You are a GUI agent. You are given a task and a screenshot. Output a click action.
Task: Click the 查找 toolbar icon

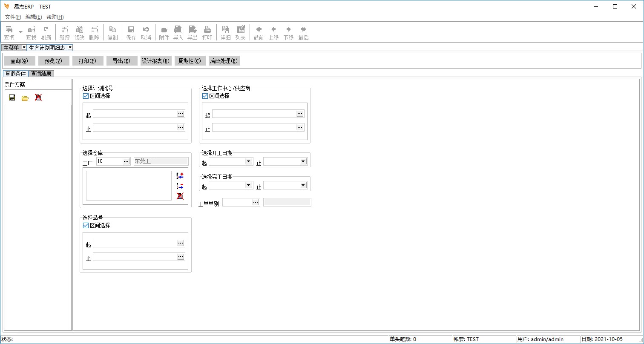pyautogui.click(x=31, y=32)
